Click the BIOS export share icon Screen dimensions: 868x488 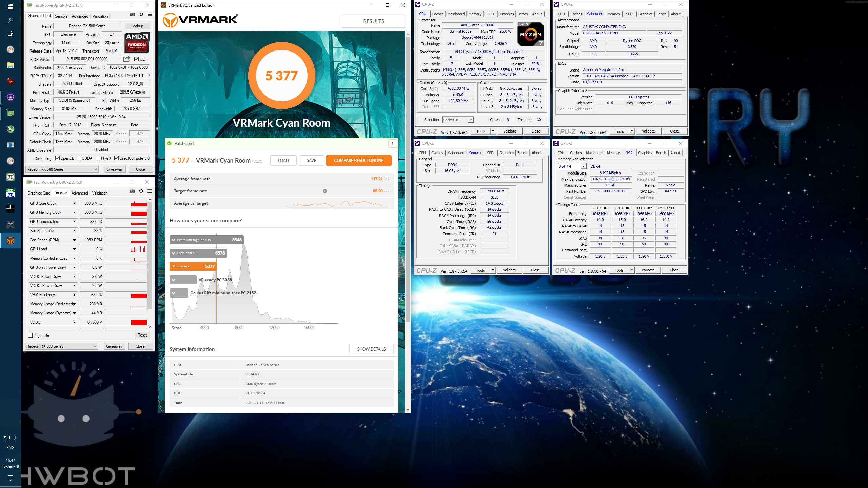point(127,59)
